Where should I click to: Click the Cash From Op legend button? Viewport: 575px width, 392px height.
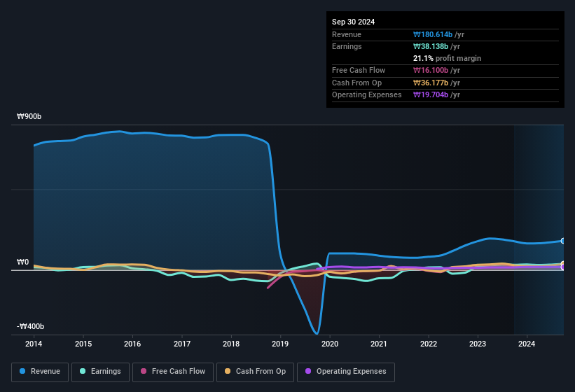click(256, 372)
